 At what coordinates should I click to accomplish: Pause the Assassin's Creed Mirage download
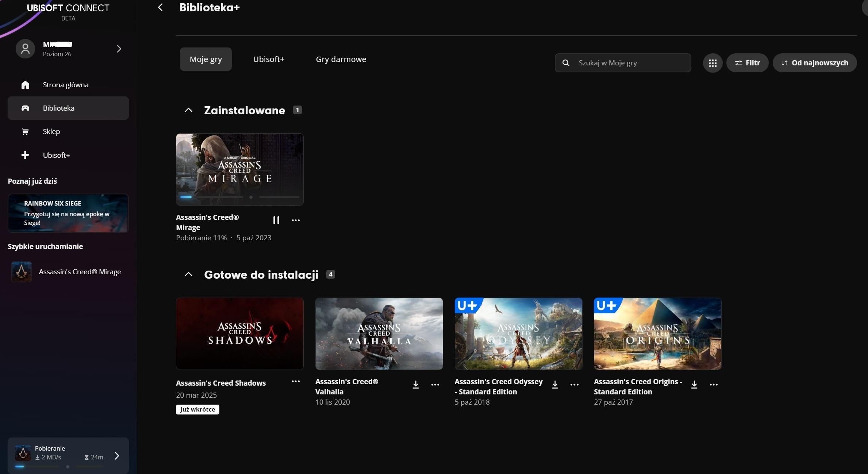276,220
